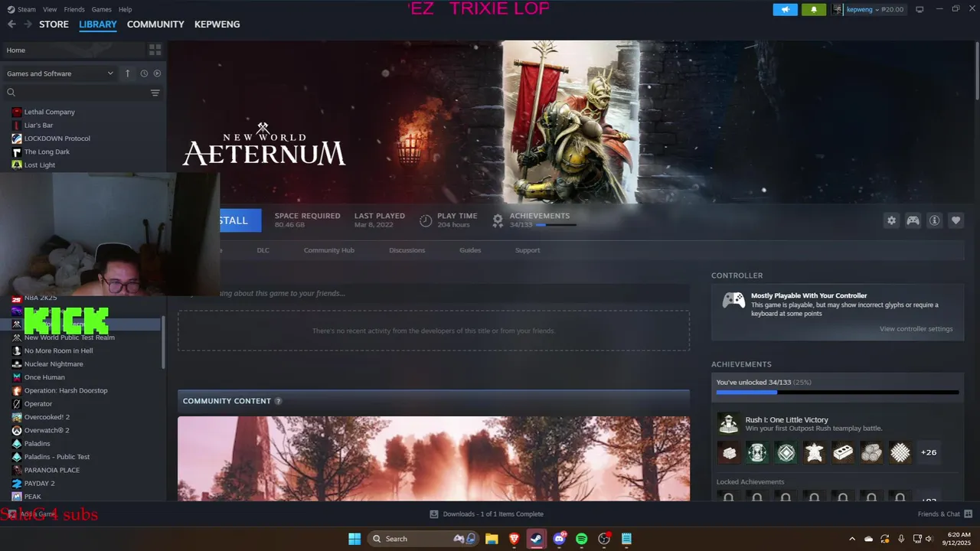The image size is (980, 551).
Task: Click header achievements 34/133 progress bar
Action: tap(556, 225)
